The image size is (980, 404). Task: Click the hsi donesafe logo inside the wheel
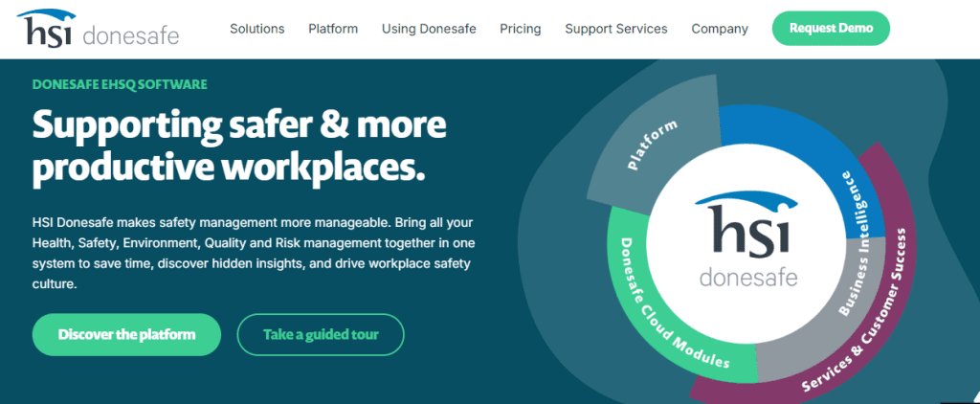[748, 239]
